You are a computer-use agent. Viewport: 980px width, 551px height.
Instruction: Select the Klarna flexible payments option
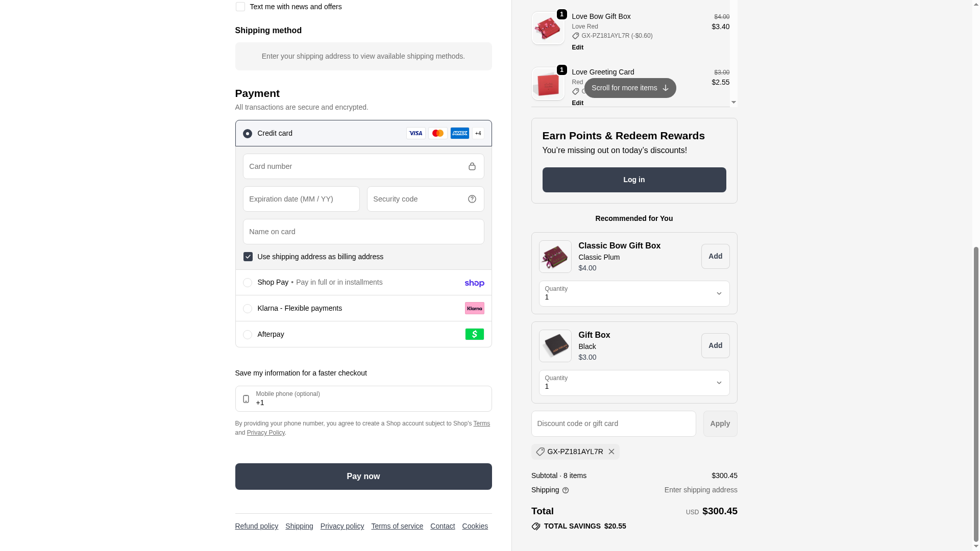(247, 309)
